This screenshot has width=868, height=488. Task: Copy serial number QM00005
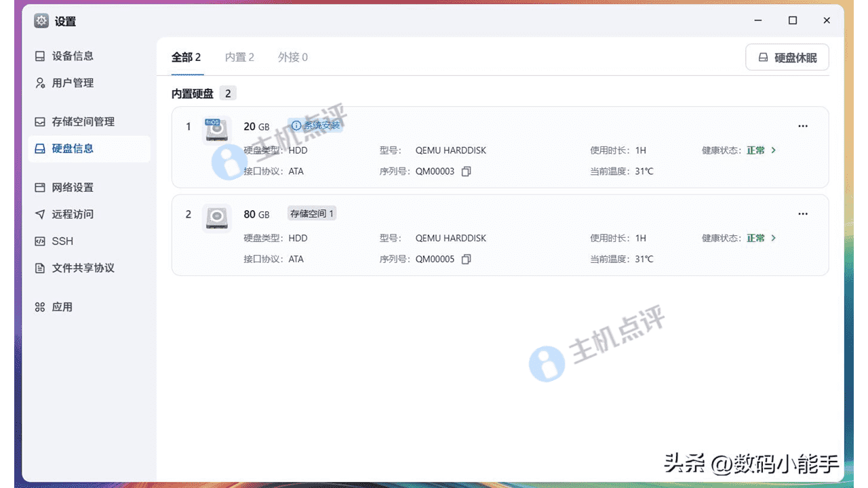(x=467, y=259)
